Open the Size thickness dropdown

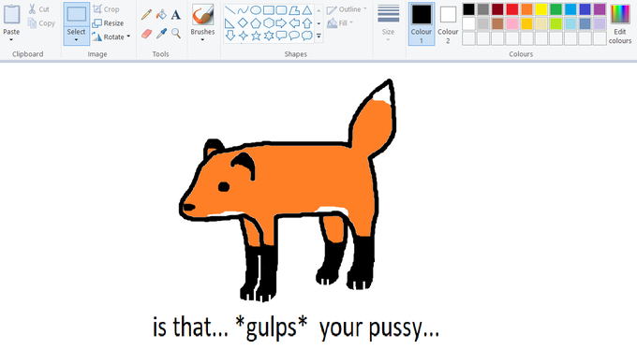click(x=388, y=23)
